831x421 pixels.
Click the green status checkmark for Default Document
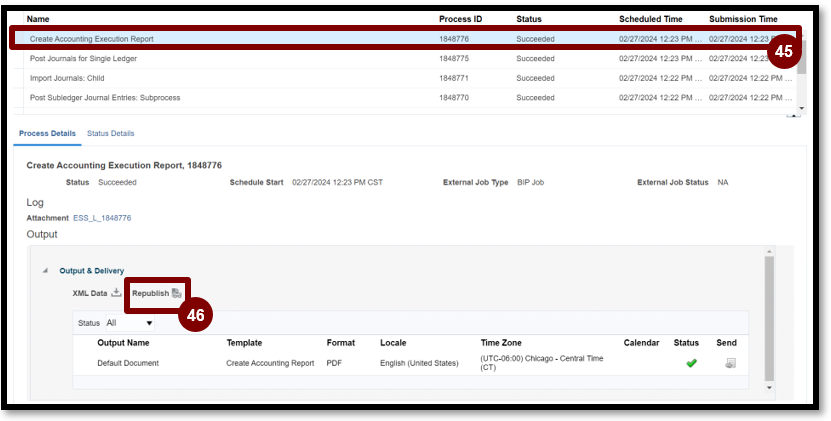(x=691, y=363)
